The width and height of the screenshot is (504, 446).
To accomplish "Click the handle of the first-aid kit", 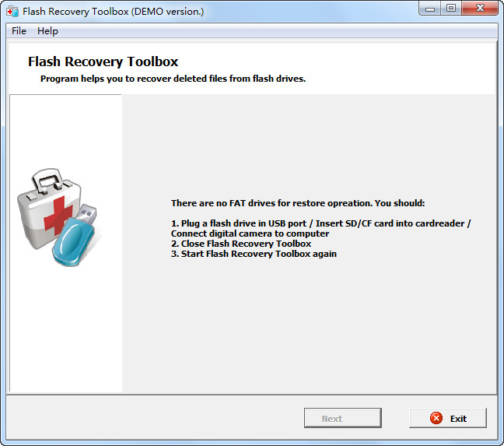I will [x=47, y=180].
